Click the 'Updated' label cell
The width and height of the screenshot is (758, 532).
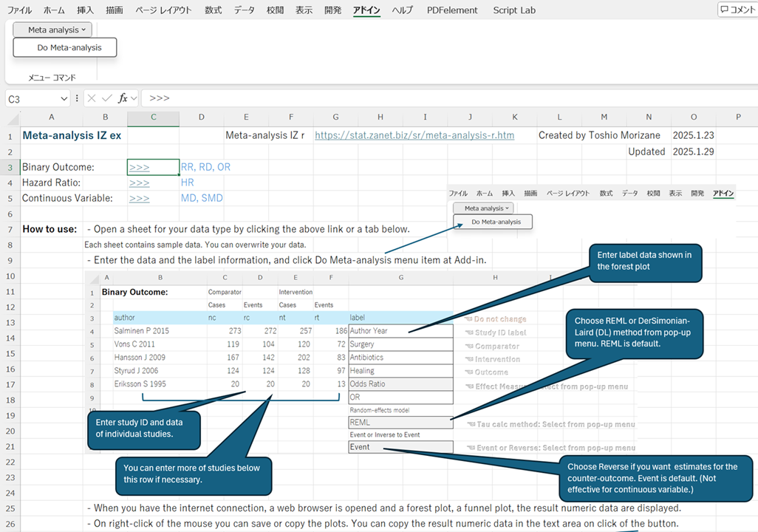pos(646,152)
